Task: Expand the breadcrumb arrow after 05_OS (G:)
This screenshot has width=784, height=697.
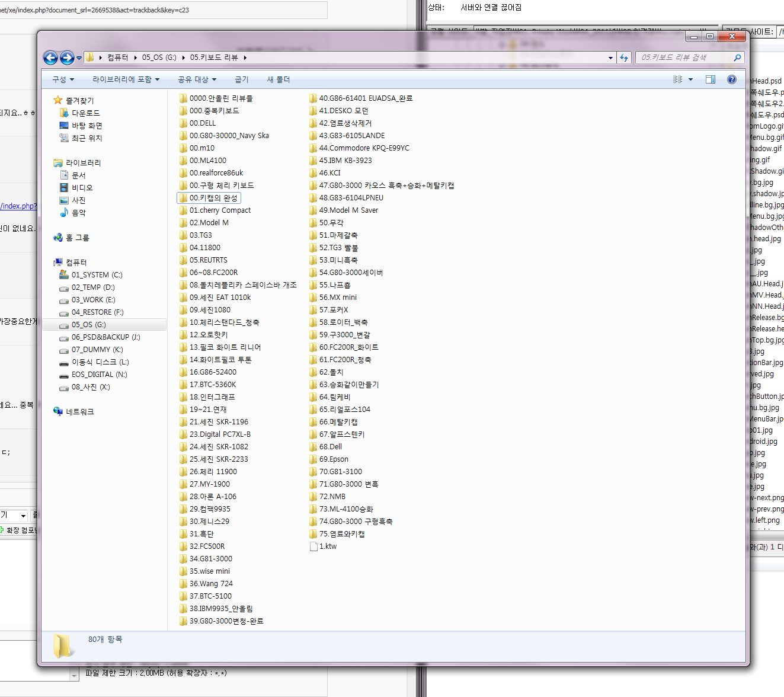Action: coord(183,57)
